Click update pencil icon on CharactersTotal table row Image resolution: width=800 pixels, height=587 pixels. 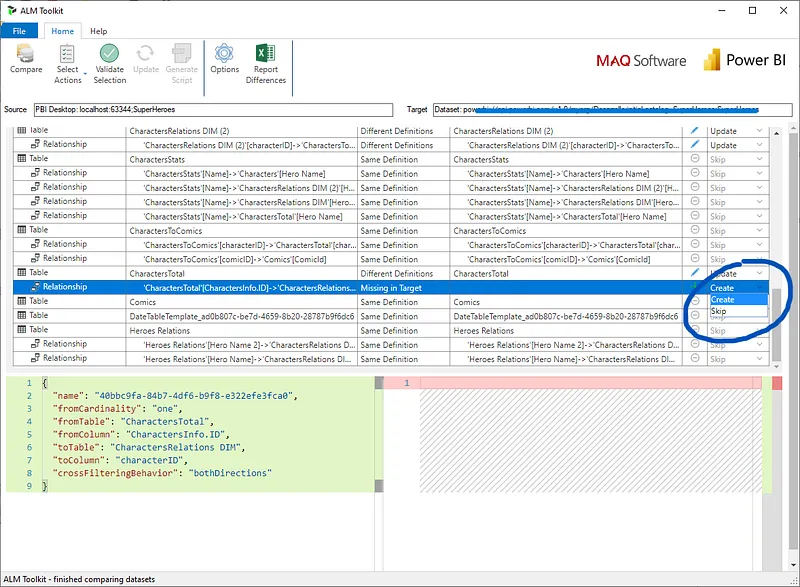(694, 273)
